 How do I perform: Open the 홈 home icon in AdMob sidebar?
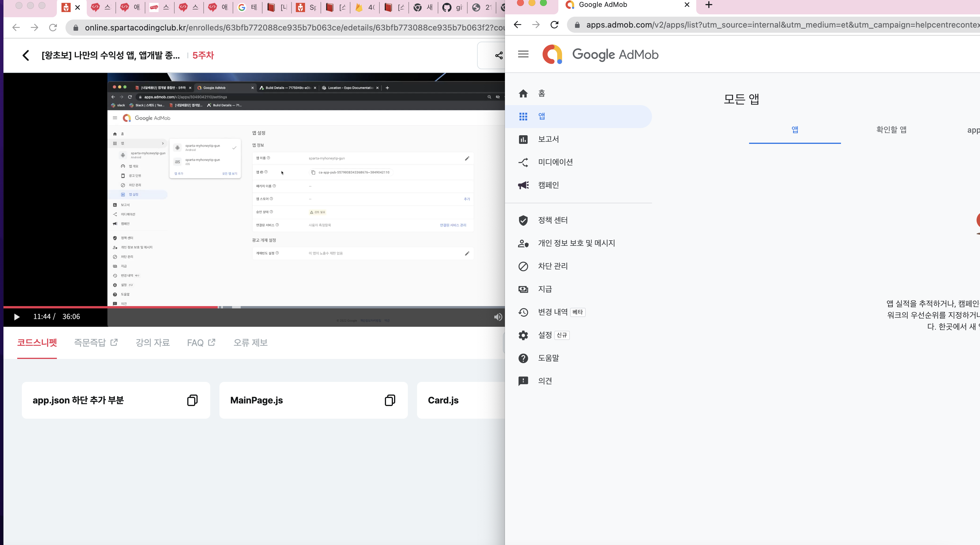click(523, 94)
